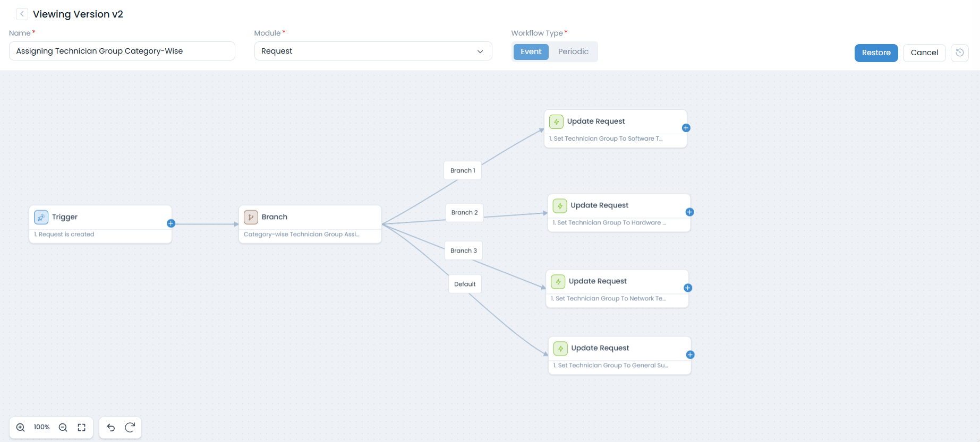Click the workflow Name input field
This screenshot has width=980, height=442.
click(122, 51)
